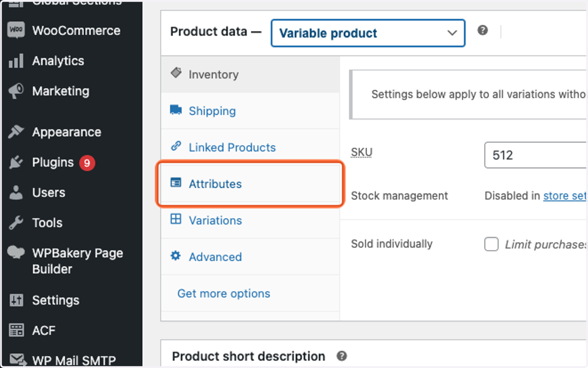The height and width of the screenshot is (368, 588).
Task: Click the red Plugins update count badge
Action: coord(87,163)
